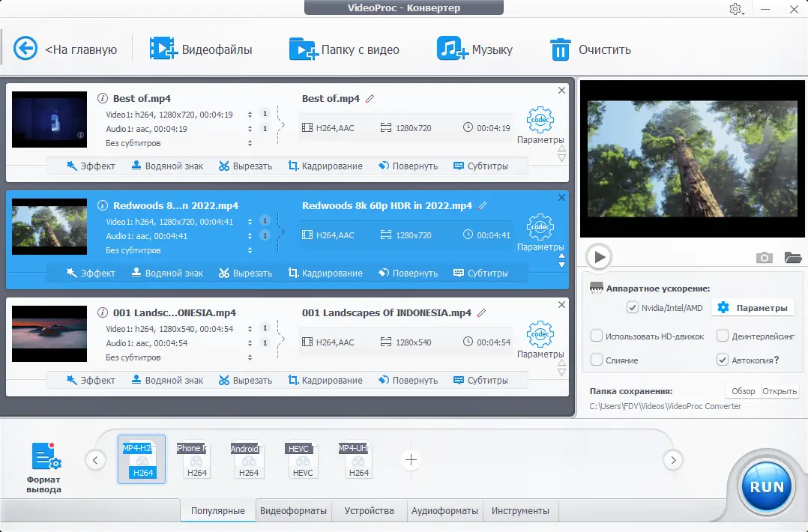
Task: Enable Использовать HD-движок checkbox
Action: (x=596, y=336)
